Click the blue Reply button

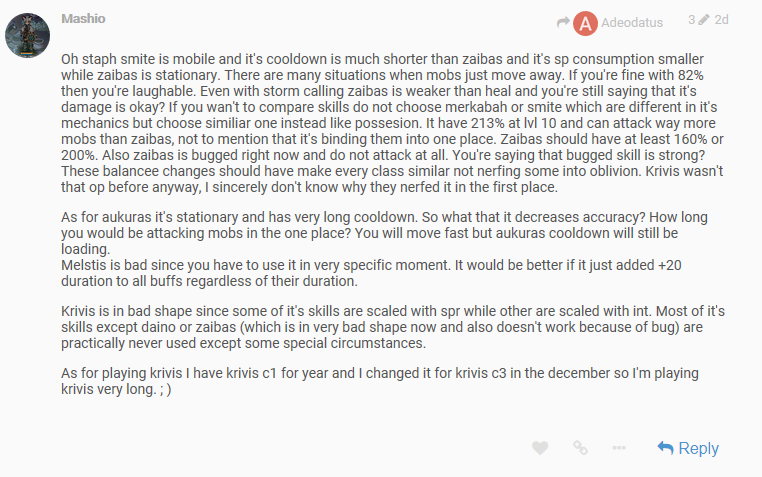688,448
